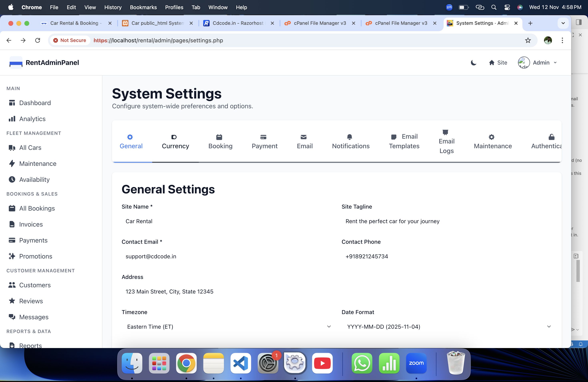Click the Site home icon
The width and height of the screenshot is (588, 382).
491,63
